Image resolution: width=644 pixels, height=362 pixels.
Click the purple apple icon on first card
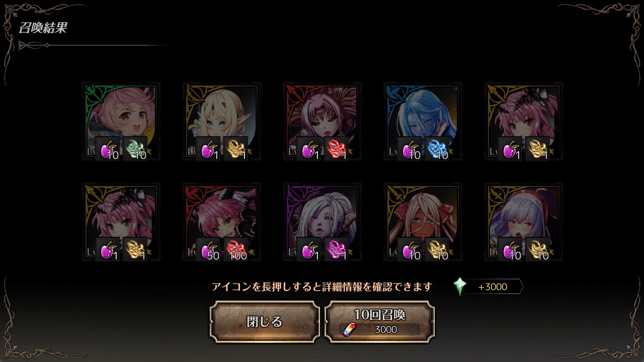tap(108, 149)
